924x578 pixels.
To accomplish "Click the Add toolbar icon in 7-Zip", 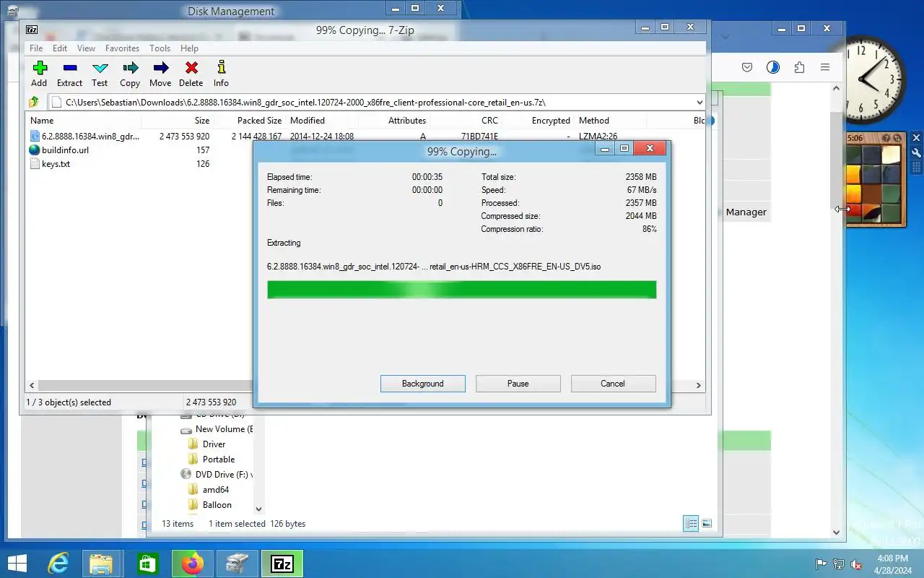I will [40, 68].
